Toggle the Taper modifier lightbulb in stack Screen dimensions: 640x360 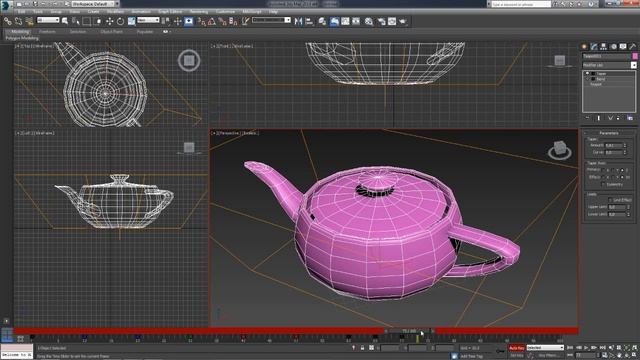(587, 73)
